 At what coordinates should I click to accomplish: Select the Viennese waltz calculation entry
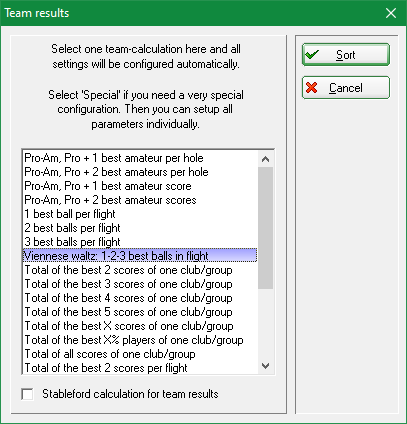pos(140,256)
